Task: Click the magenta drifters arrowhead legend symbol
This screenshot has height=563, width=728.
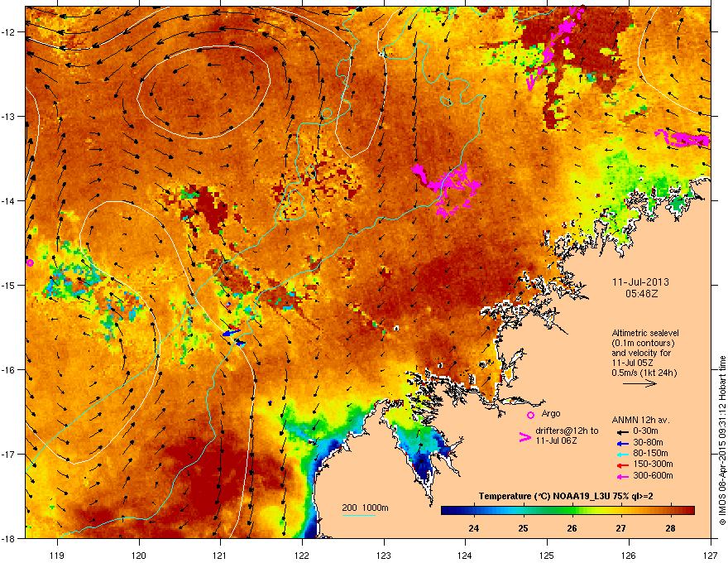Action: click(524, 437)
